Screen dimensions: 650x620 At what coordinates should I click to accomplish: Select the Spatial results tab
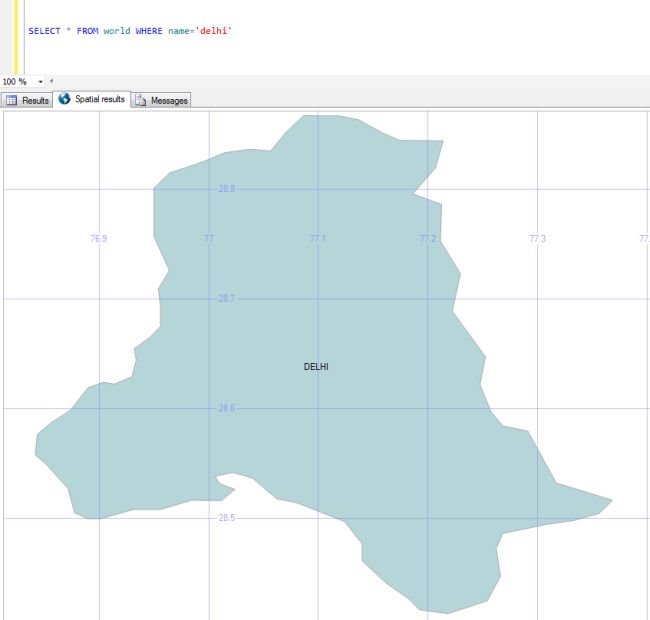[x=99, y=99]
